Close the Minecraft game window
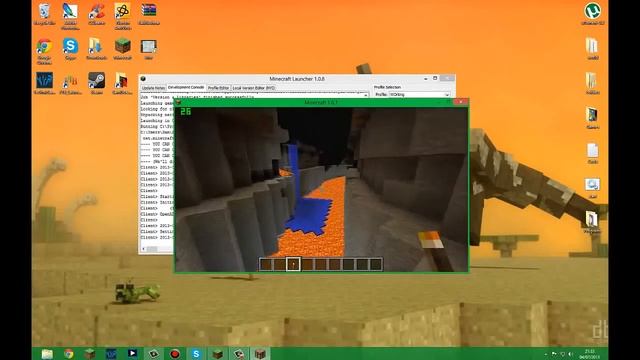Viewport: 640px width, 360px height. pos(461,102)
